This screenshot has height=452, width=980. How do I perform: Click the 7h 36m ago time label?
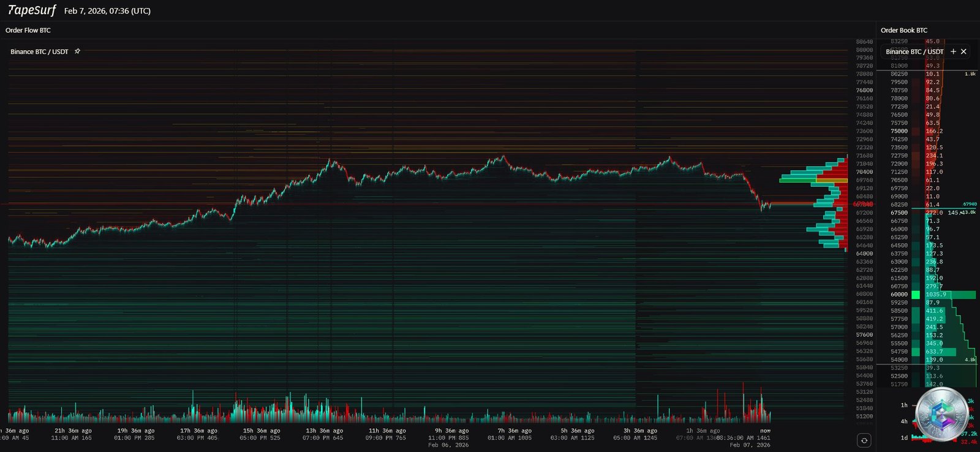[514, 431]
